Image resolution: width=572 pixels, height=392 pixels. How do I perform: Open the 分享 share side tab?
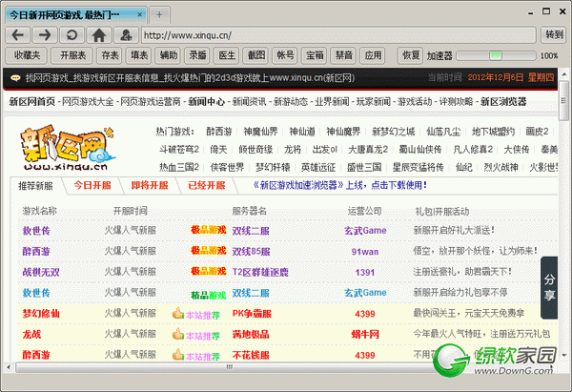[x=549, y=288]
